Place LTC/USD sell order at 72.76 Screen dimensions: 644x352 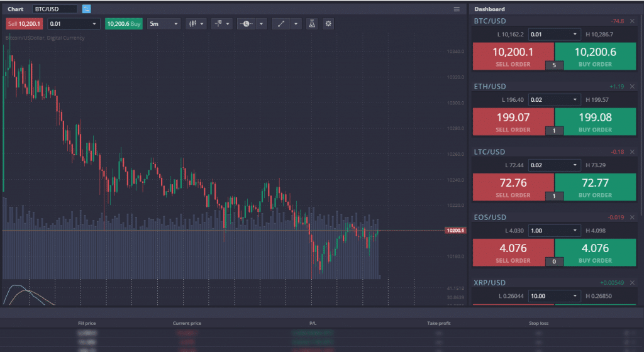[513, 187]
